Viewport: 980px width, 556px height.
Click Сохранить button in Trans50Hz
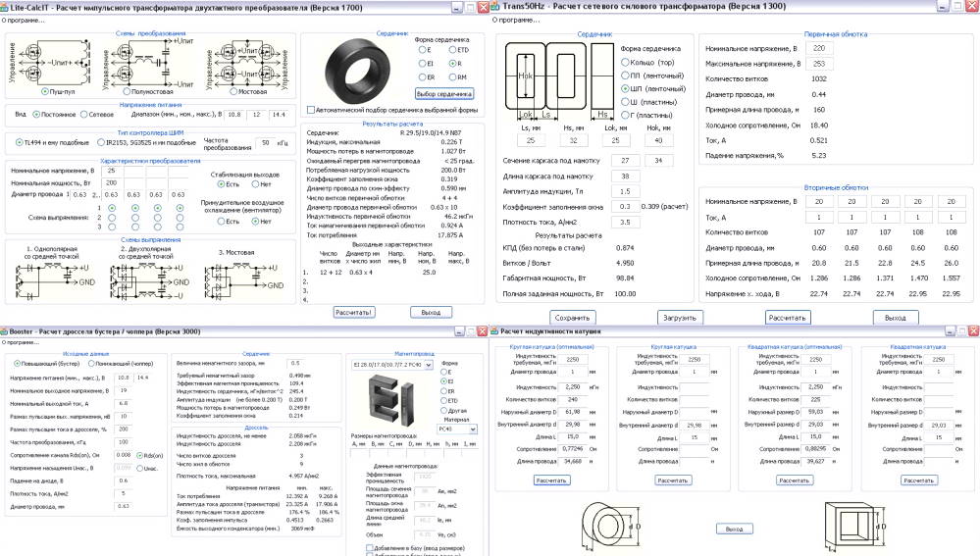pyautogui.click(x=573, y=318)
